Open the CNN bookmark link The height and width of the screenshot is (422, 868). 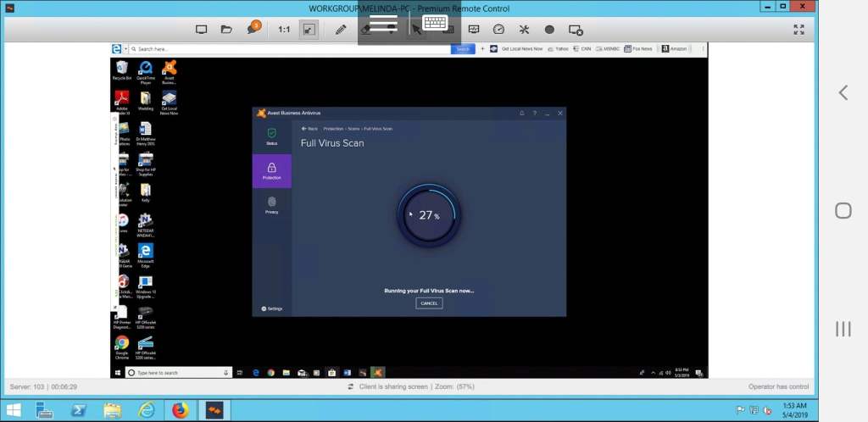click(581, 48)
